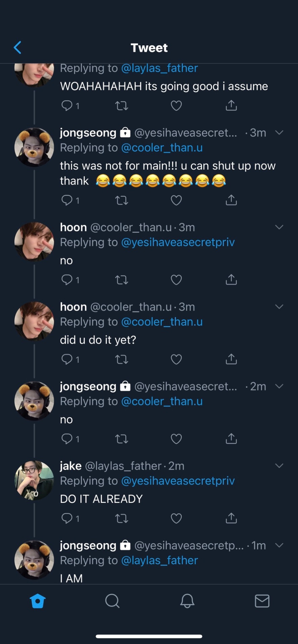The height and width of the screenshot is (644, 298).
Task: Open the Home tab
Action: pos(38,601)
